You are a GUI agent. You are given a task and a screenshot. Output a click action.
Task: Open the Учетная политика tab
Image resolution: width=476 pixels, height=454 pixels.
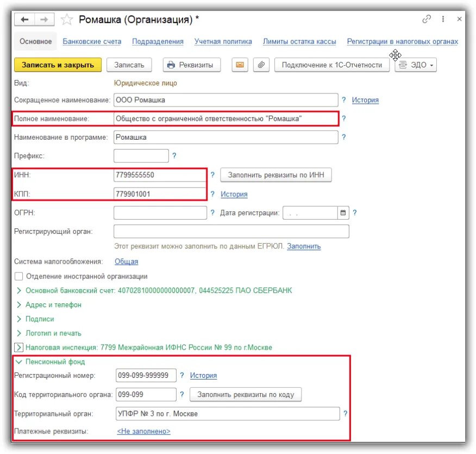223,41
